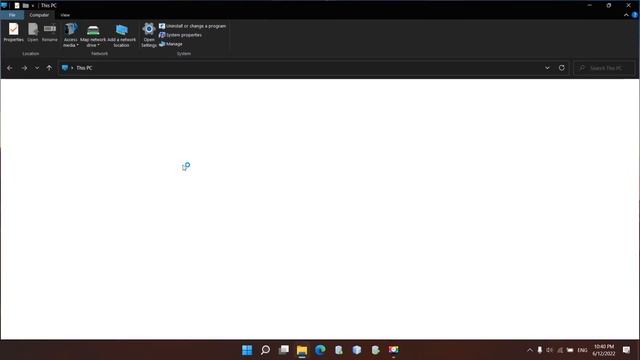Viewport: 640px width, 360px height.
Task: Click Manage in the System group
Action: pyautogui.click(x=171, y=44)
